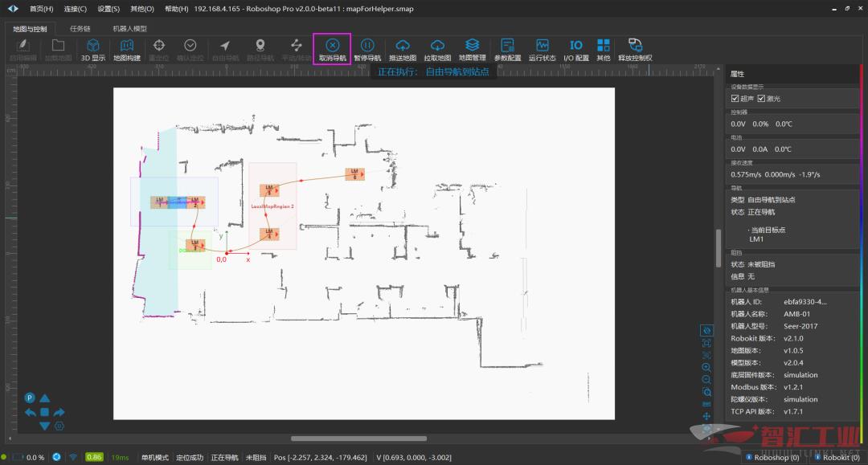Click the vertical scrollbar thumb beside the map
The height and width of the screenshot is (465, 868).
(718, 248)
